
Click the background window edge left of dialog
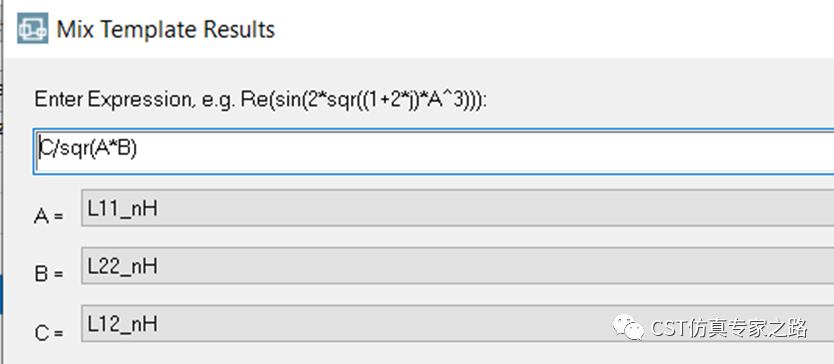coord(2,181)
